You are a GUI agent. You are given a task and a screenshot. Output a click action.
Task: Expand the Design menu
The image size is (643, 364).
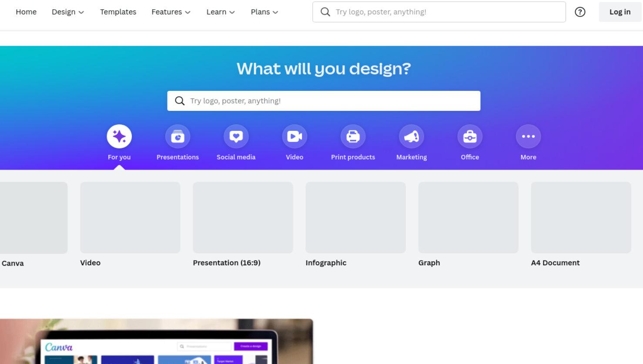tap(68, 12)
